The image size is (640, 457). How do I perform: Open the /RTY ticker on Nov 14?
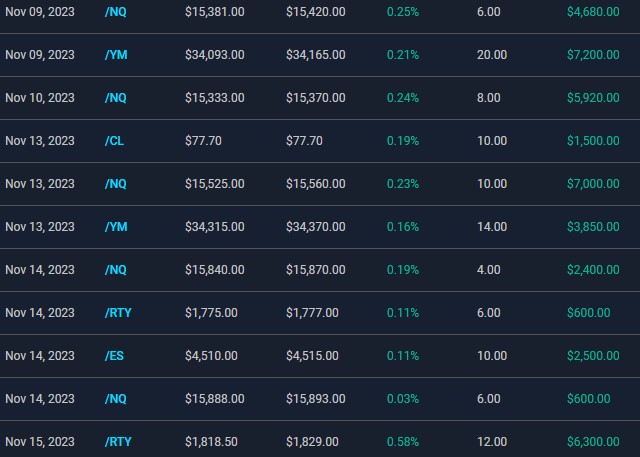(118, 313)
